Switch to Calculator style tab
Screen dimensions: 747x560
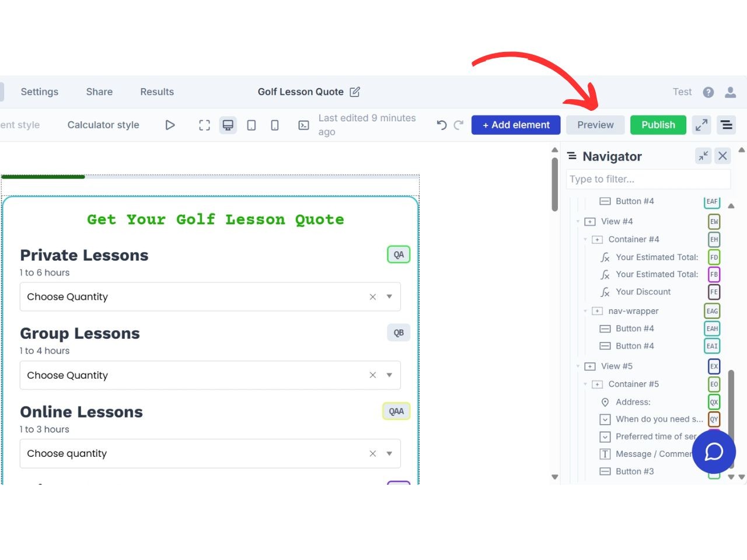pyautogui.click(x=103, y=125)
